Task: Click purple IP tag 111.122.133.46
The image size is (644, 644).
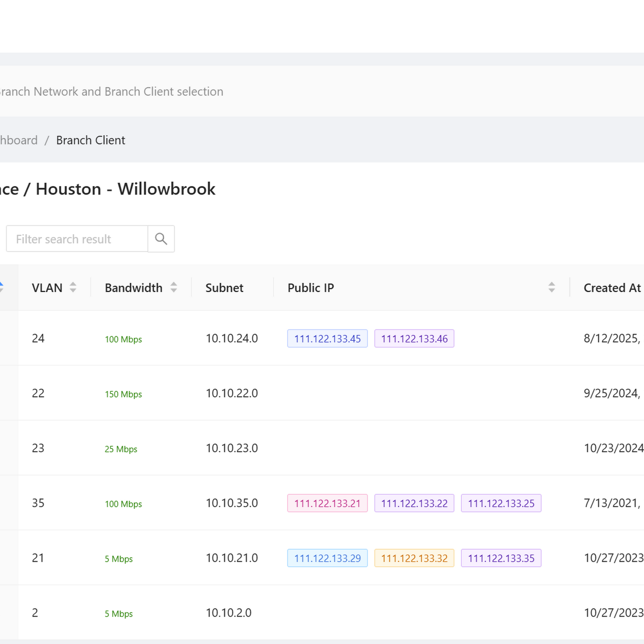Action: [x=414, y=339]
